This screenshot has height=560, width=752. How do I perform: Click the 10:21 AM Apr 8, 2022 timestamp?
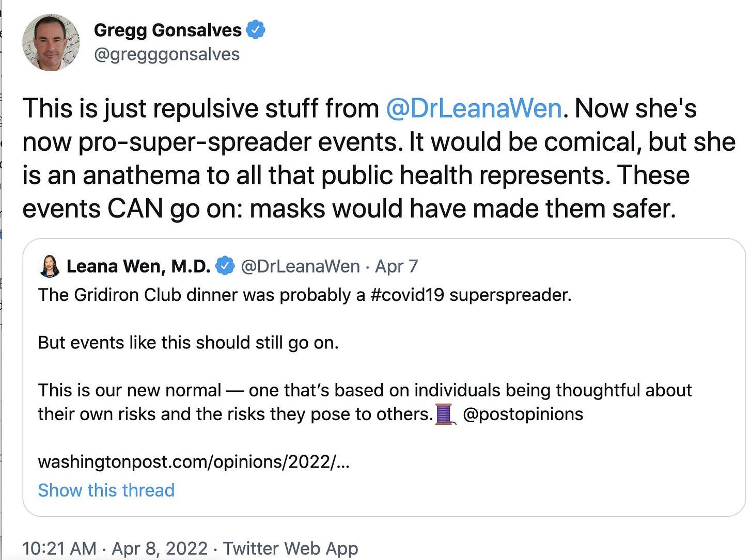pos(115,548)
